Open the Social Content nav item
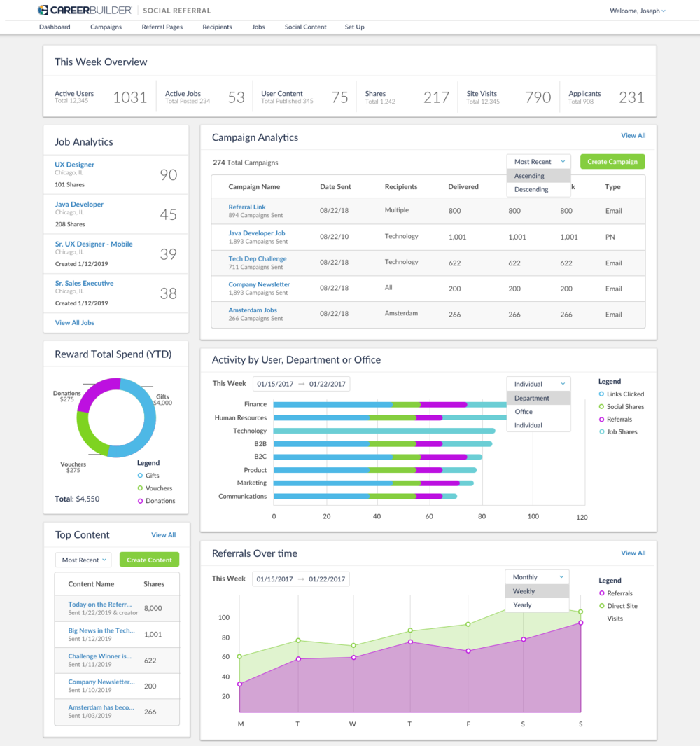700x746 pixels. click(306, 27)
